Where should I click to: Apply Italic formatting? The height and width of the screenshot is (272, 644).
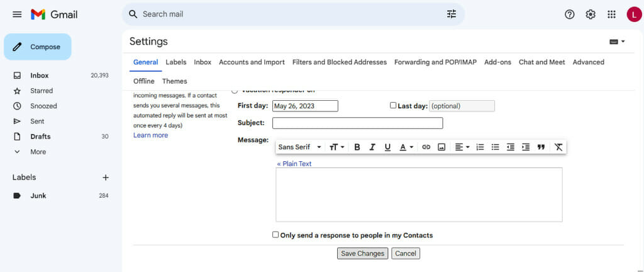coord(372,147)
